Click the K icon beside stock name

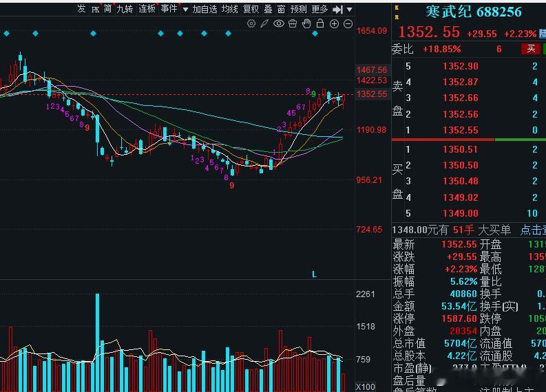click(x=397, y=8)
